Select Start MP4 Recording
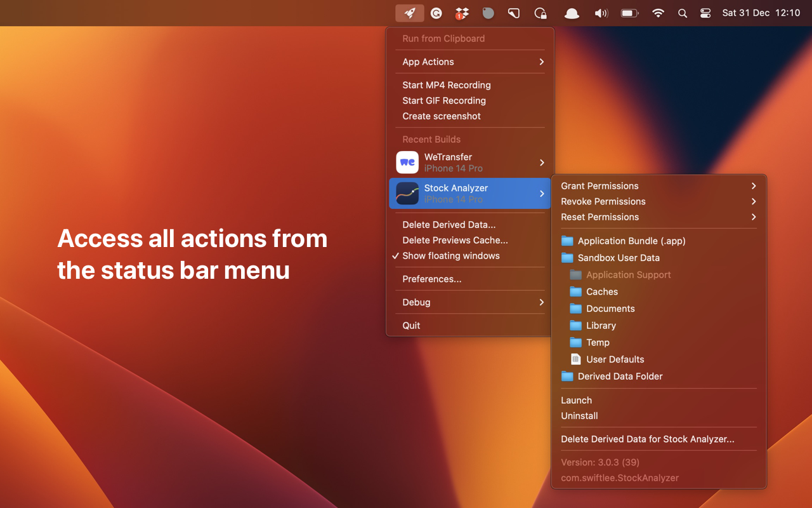This screenshot has height=508, width=812. pos(446,85)
